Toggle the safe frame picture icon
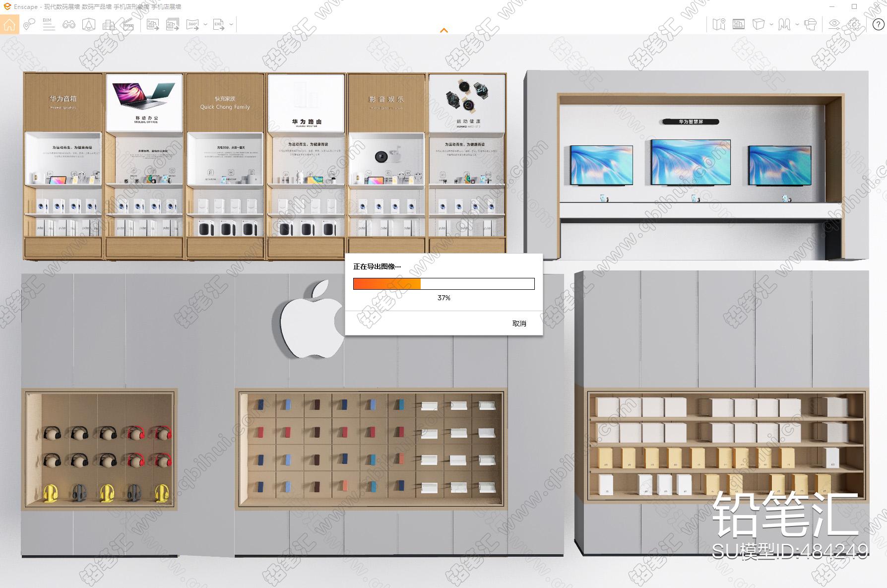The width and height of the screenshot is (887, 588). 739,24
